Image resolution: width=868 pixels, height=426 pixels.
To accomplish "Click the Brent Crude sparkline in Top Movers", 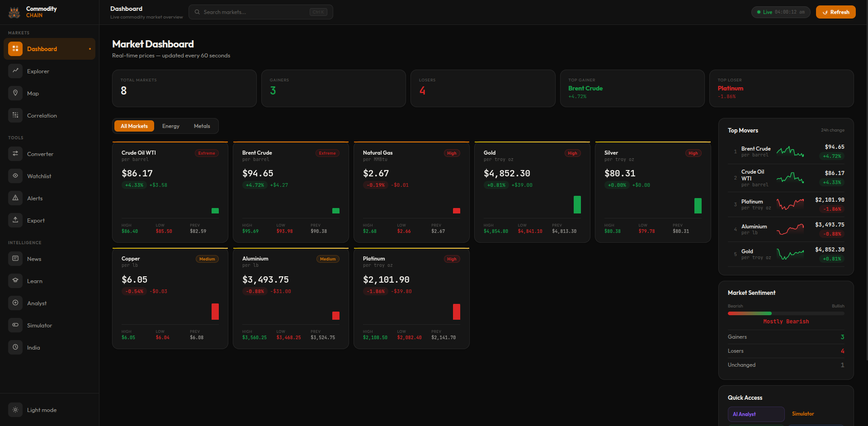I will pos(790,151).
